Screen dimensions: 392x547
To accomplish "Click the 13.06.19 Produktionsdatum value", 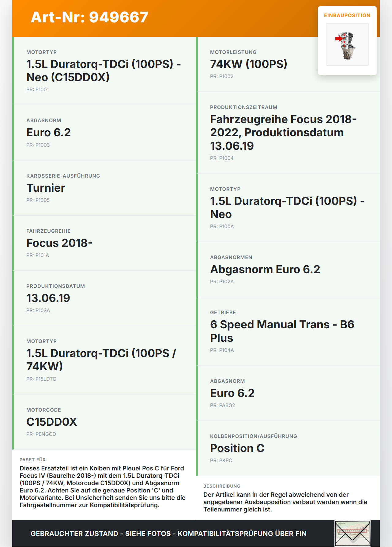I will coord(48,298).
